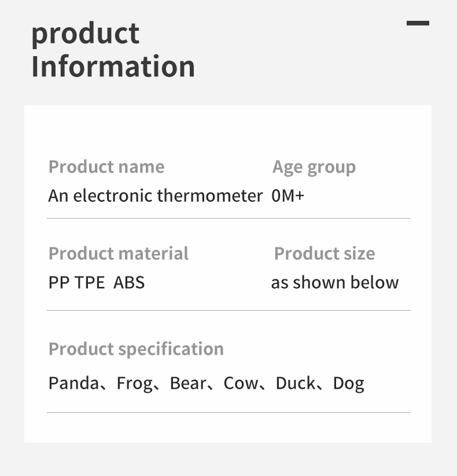The height and width of the screenshot is (476, 457).
Task: Click the 'PP TPE ABS' material text
Action: pos(97,283)
